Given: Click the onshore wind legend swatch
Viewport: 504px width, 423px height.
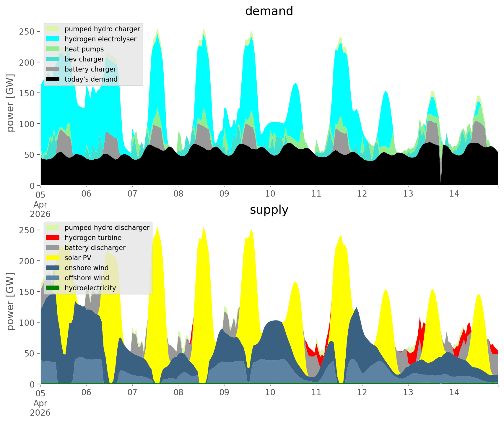Looking at the screenshot, I should (x=53, y=268).
